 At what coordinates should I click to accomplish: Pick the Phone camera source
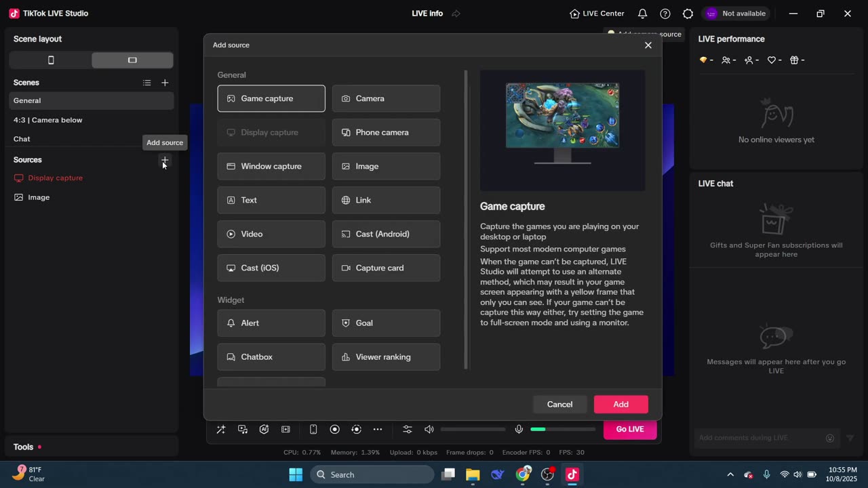coord(386,132)
